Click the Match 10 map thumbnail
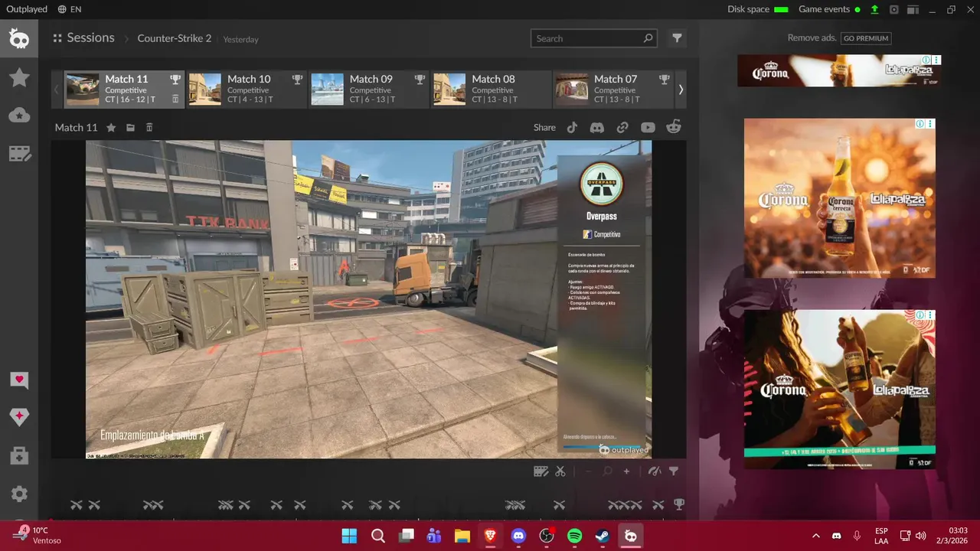980x551 pixels. 205,90
